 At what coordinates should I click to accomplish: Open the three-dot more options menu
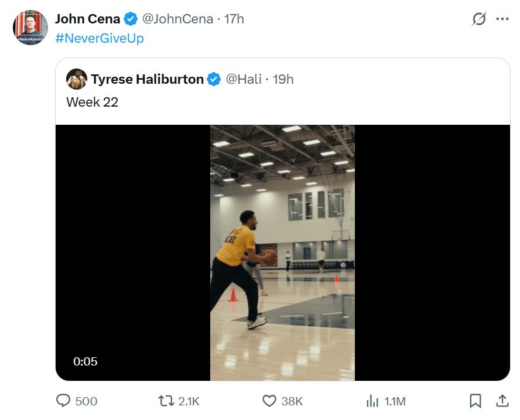tap(502, 19)
